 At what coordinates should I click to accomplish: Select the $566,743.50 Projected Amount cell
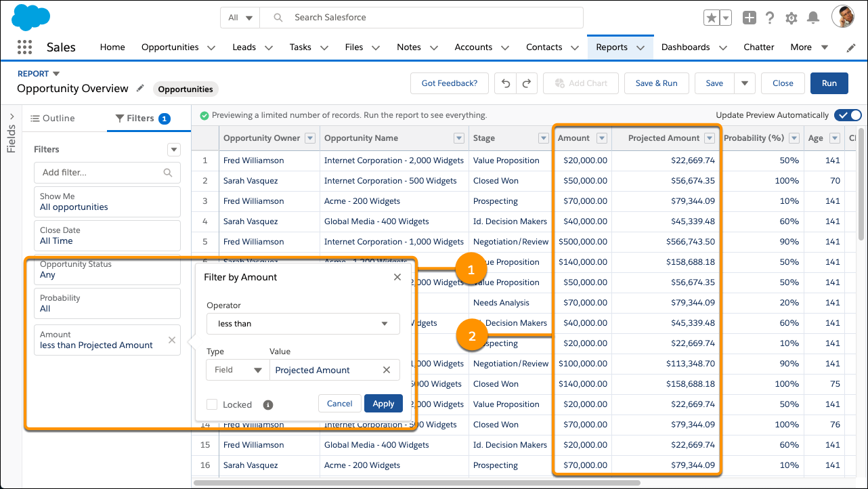(666, 242)
